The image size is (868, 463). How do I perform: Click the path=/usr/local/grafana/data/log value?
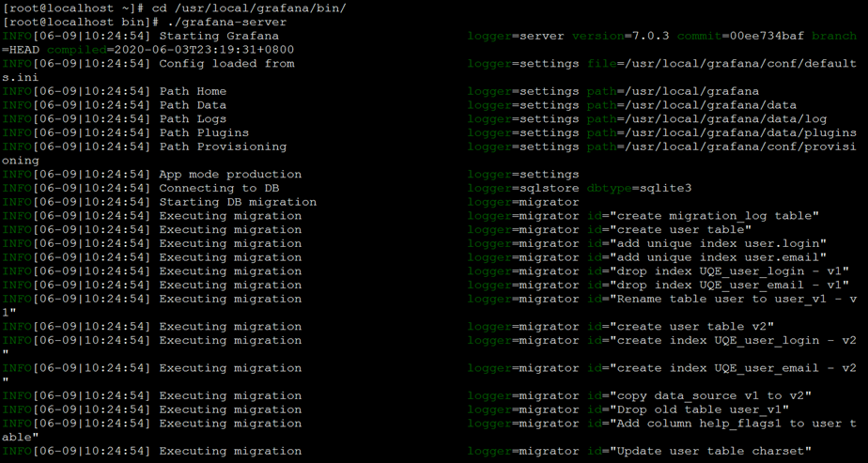point(707,119)
